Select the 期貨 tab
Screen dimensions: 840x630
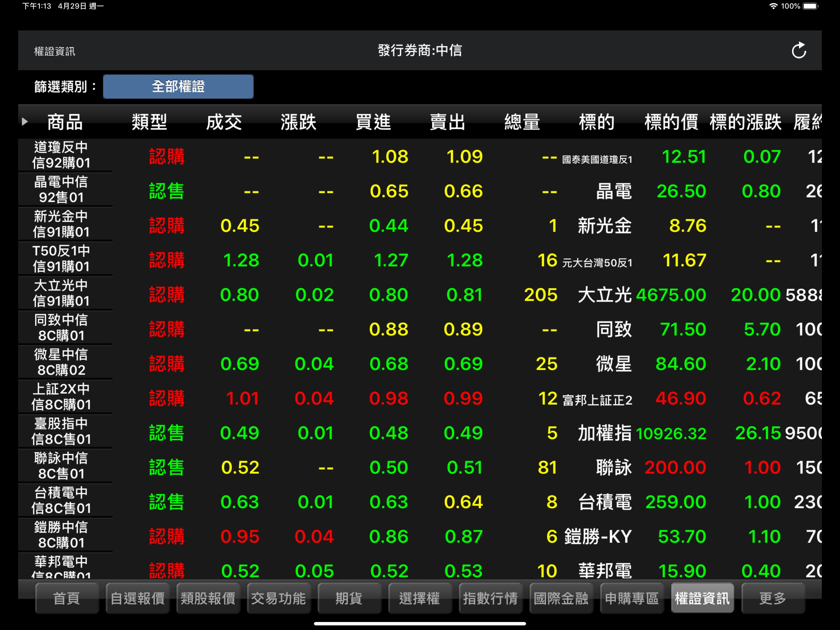point(349,598)
